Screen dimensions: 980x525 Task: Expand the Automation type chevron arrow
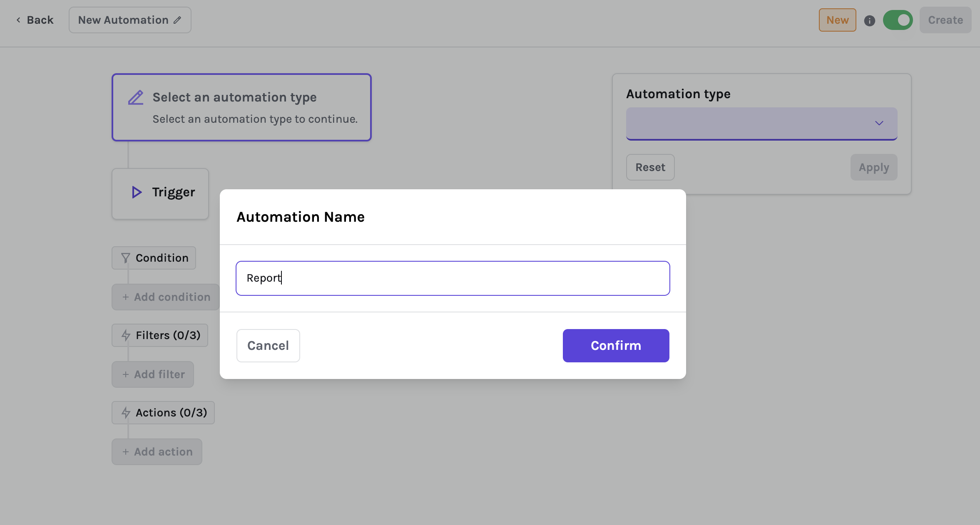[879, 123]
